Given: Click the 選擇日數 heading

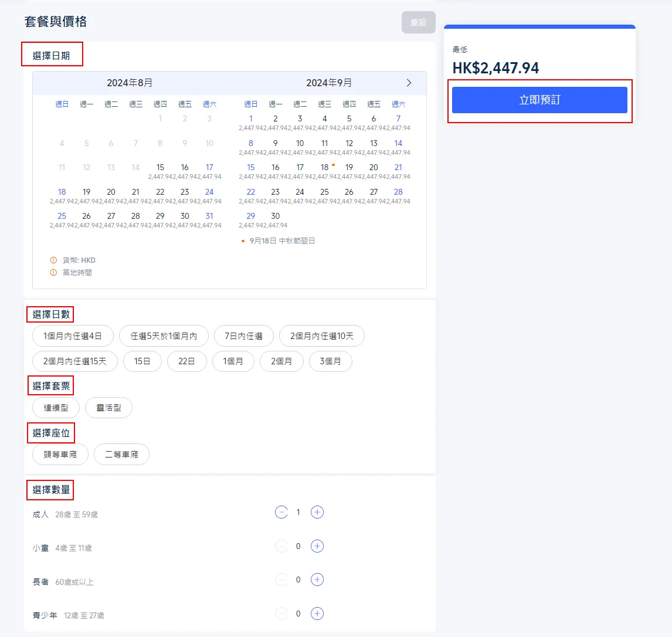Looking at the screenshot, I should pos(51,314).
